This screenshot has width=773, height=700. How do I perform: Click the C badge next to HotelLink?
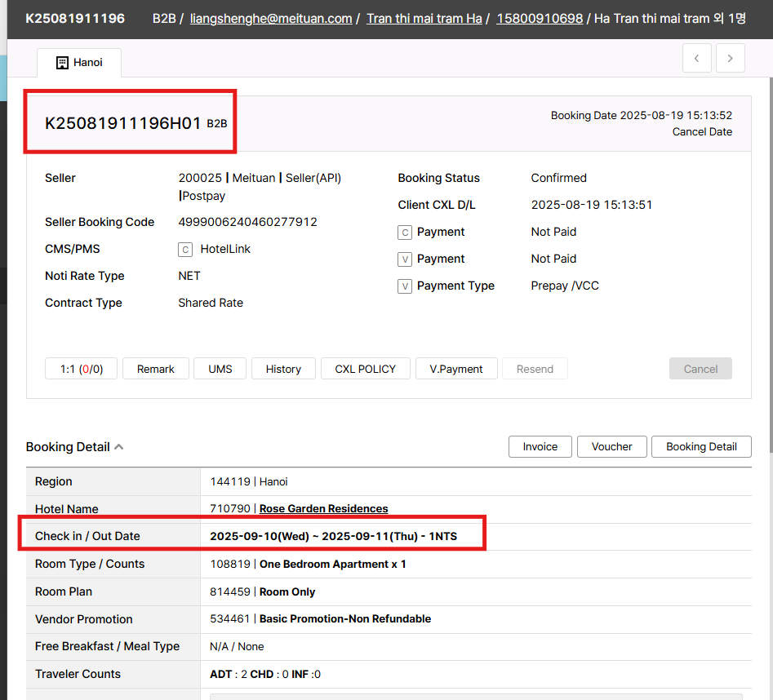coord(185,250)
